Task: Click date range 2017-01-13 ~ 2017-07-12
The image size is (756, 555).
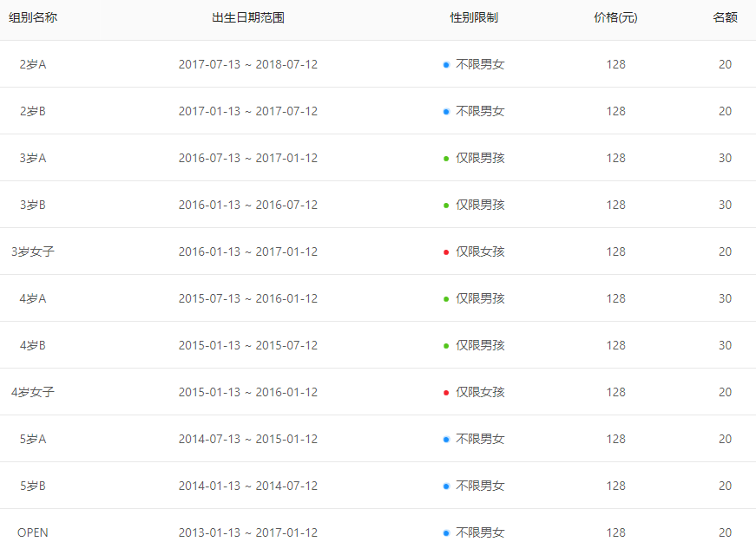Action: (x=248, y=111)
